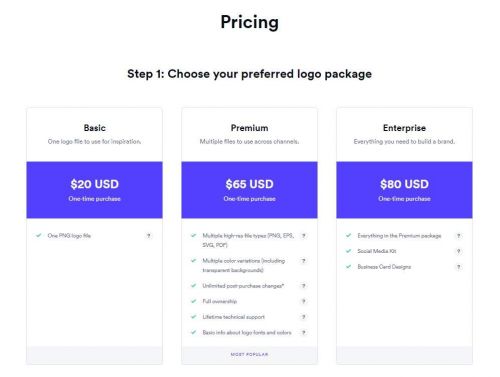500x377 pixels.
Task: Show info for Multiple color variations
Action: pos(304,261)
